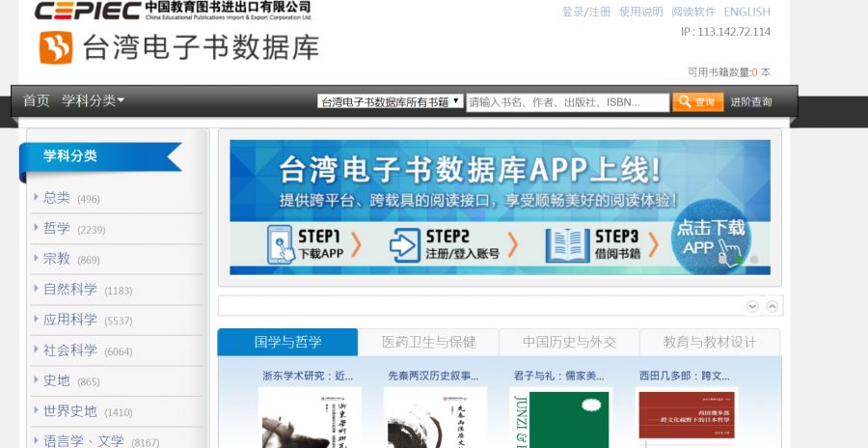
Task: Switch to the 教育与教材设计 tab
Action: tap(710, 342)
